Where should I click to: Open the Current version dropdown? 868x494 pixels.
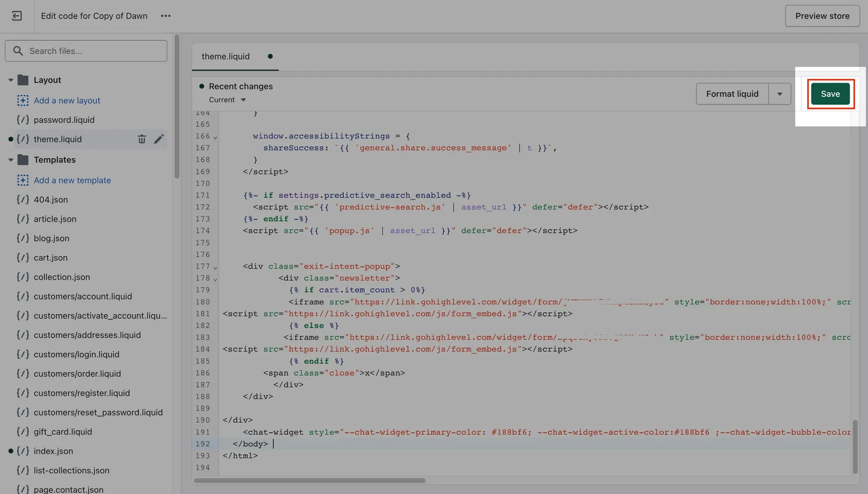tap(227, 100)
